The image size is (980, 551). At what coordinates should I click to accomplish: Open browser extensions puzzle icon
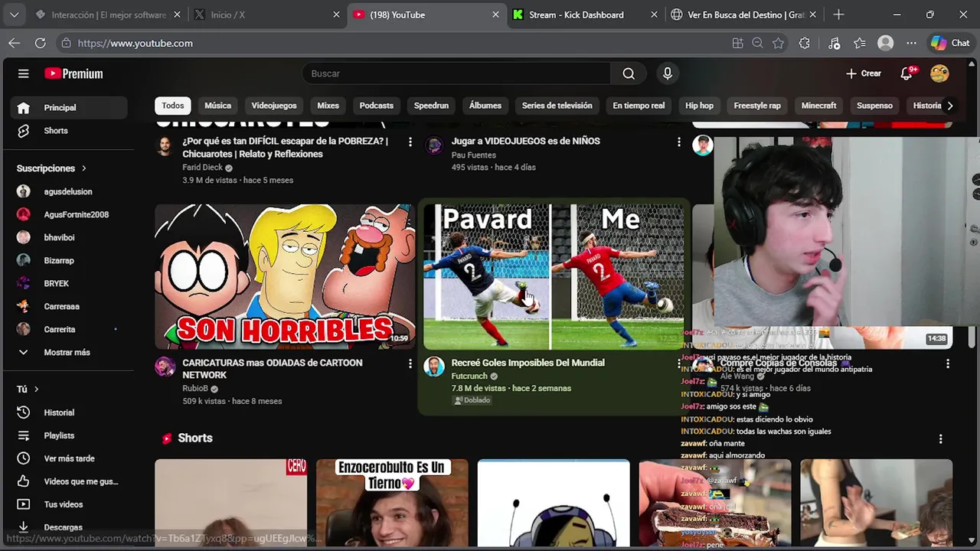click(x=804, y=43)
